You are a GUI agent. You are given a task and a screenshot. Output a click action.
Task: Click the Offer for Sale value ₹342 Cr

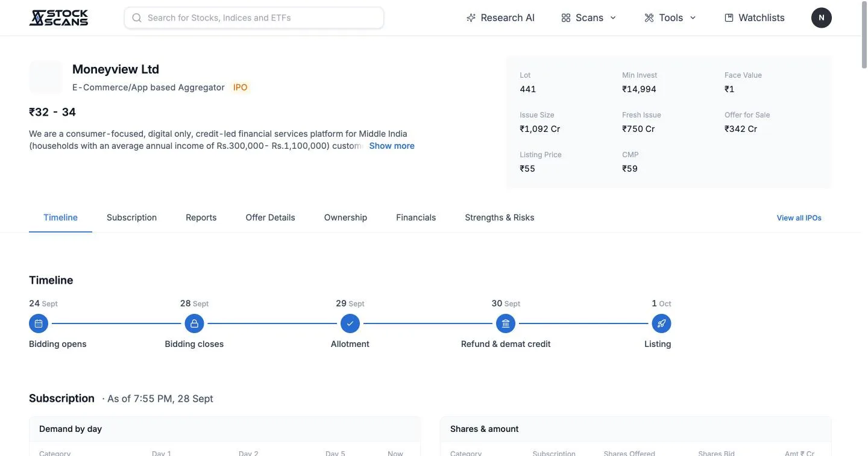click(x=741, y=129)
